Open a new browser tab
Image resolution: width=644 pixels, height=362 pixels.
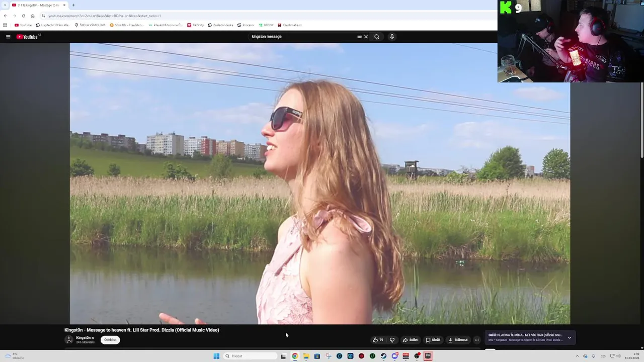73,5
